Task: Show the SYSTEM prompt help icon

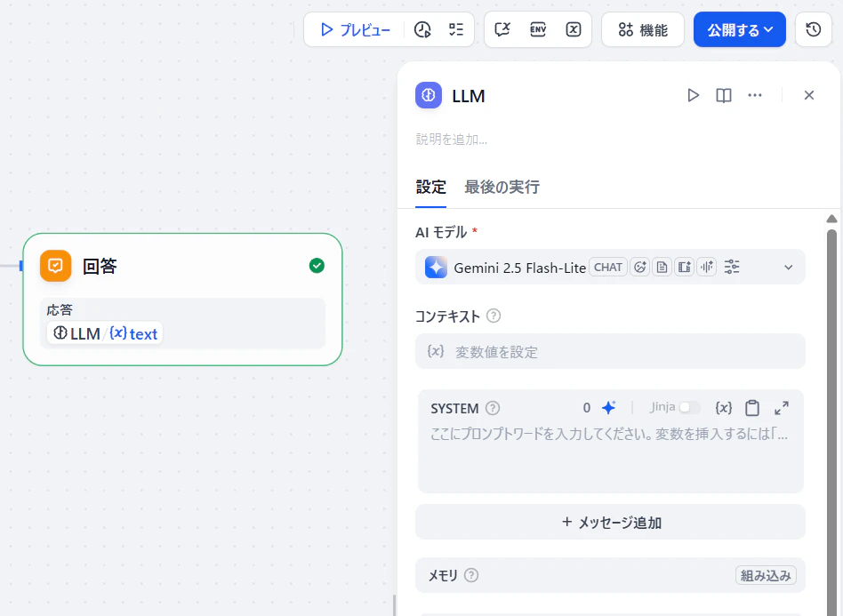Action: point(493,409)
